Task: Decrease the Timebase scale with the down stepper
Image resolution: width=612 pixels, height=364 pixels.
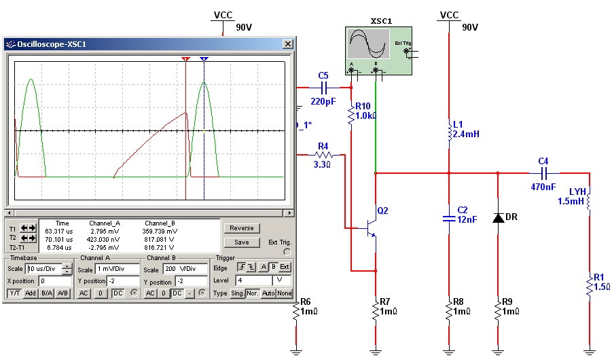Action: [x=67, y=272]
